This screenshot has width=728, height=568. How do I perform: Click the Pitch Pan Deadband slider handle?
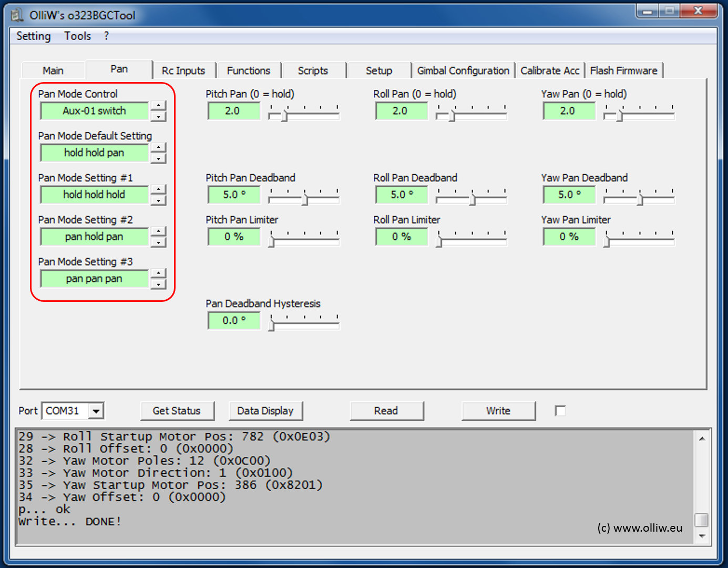[x=305, y=199]
